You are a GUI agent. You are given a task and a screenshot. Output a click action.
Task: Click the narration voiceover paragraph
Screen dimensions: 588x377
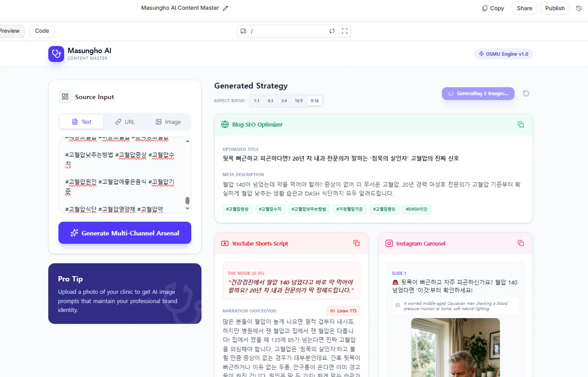(x=292, y=348)
